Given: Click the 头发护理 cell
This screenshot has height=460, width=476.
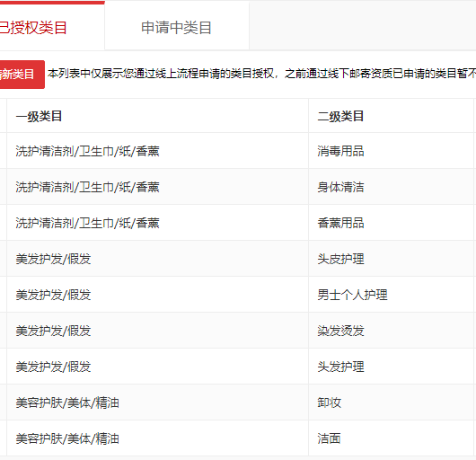Looking at the screenshot, I should 340,367.
